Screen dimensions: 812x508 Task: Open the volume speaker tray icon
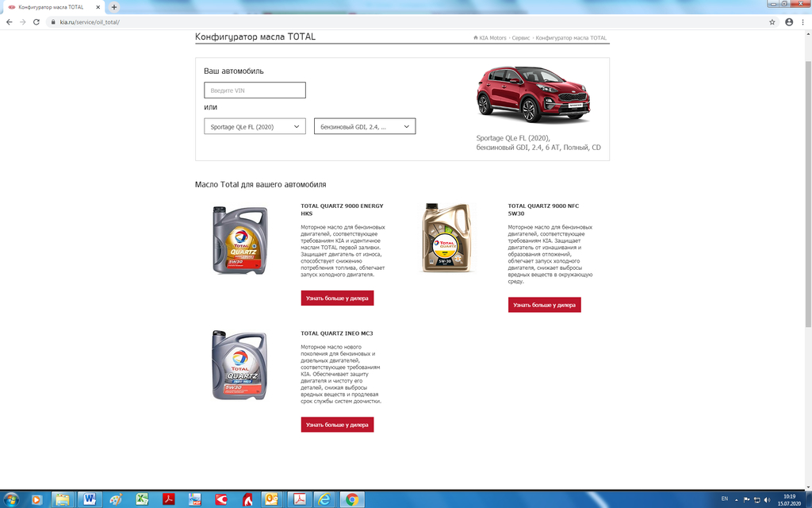coord(767,500)
